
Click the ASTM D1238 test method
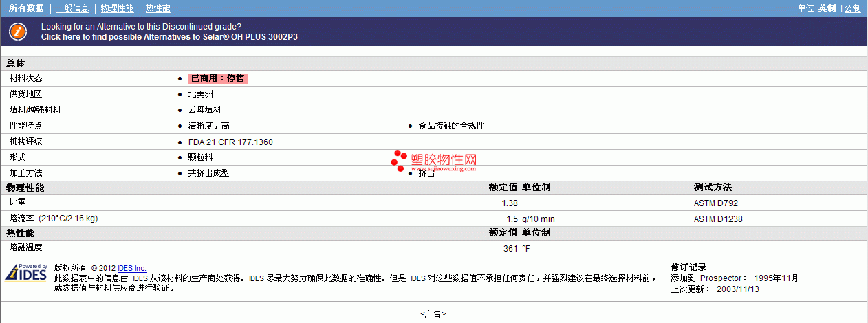pyautogui.click(x=718, y=219)
